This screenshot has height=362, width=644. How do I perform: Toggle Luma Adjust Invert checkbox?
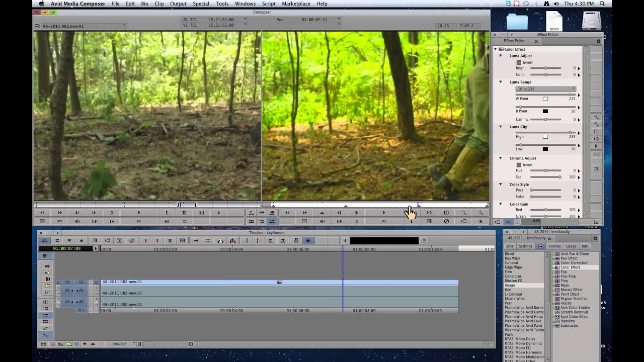(519, 62)
